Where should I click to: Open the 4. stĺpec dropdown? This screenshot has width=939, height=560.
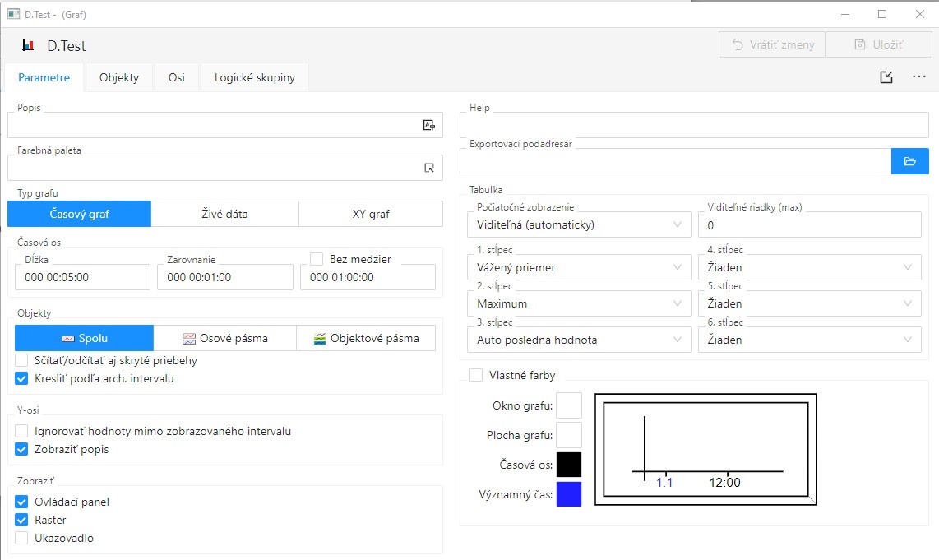coord(809,267)
